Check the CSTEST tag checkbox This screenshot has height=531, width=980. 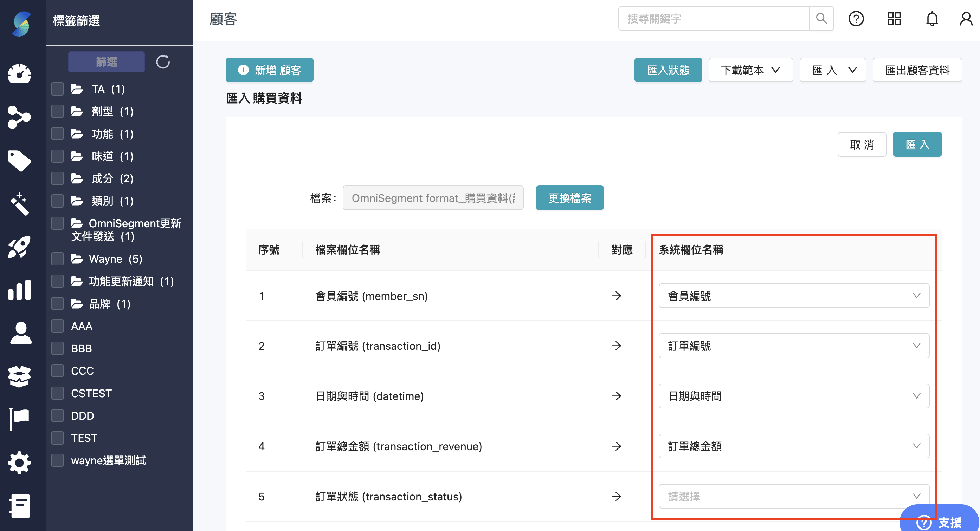tap(57, 393)
